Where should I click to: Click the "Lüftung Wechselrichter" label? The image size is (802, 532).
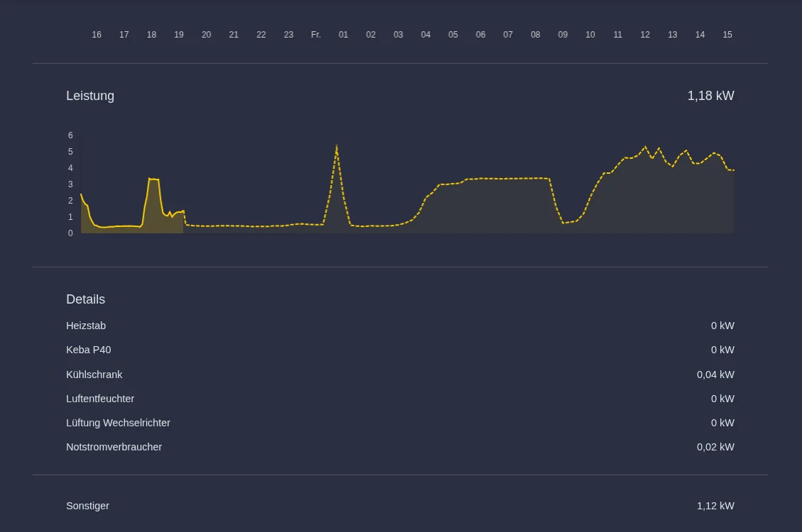(118, 423)
